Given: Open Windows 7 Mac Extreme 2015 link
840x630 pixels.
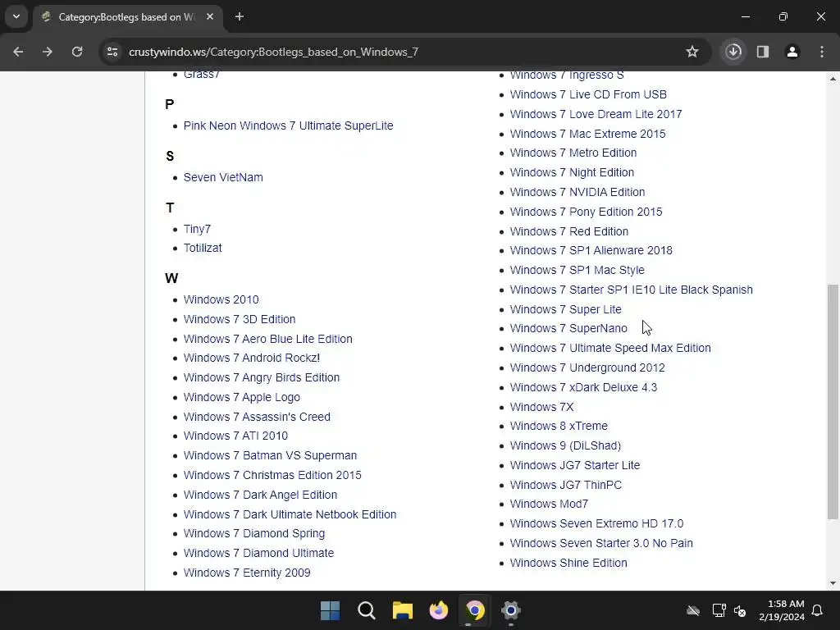Looking at the screenshot, I should click(x=587, y=134).
